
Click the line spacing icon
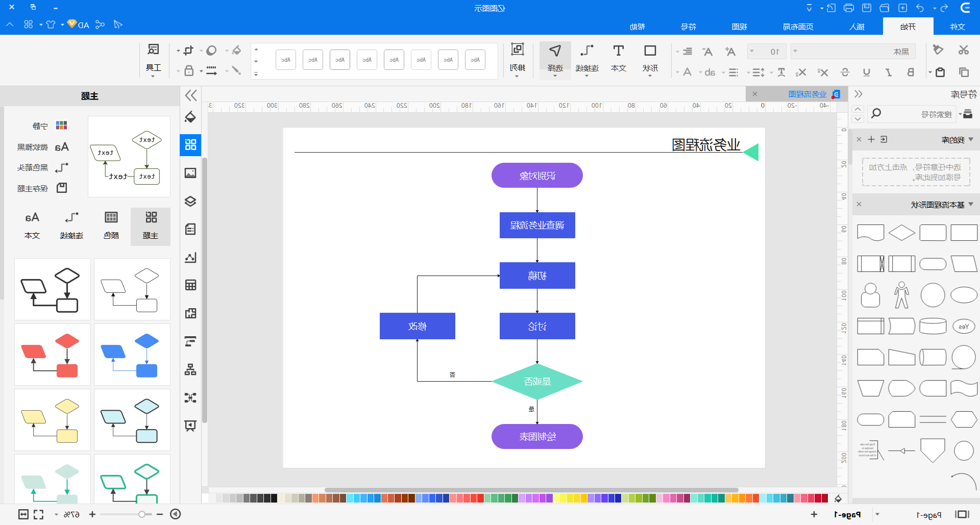click(759, 72)
